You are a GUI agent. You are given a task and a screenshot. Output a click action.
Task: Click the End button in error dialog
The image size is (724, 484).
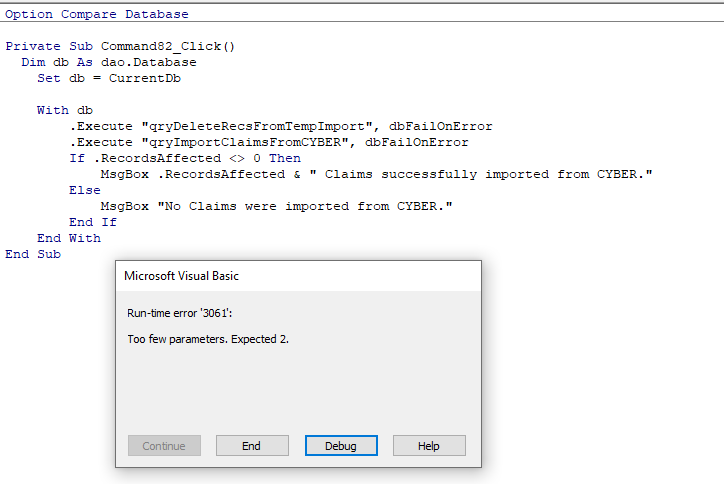tap(252, 446)
